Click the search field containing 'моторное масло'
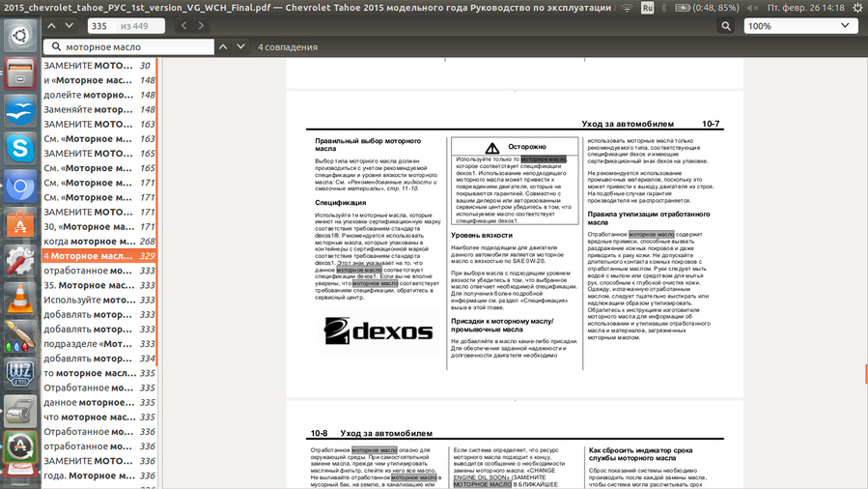Viewport: 868px width, 489px height. click(x=128, y=47)
